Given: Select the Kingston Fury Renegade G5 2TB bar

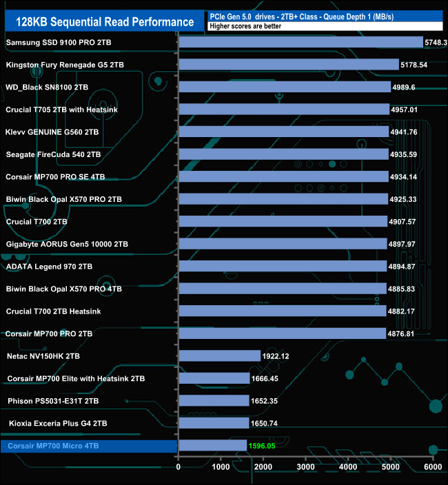Looking at the screenshot, I should (289, 65).
